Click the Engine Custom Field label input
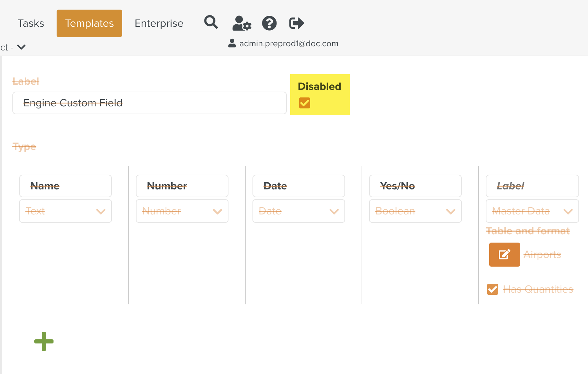 (150, 103)
